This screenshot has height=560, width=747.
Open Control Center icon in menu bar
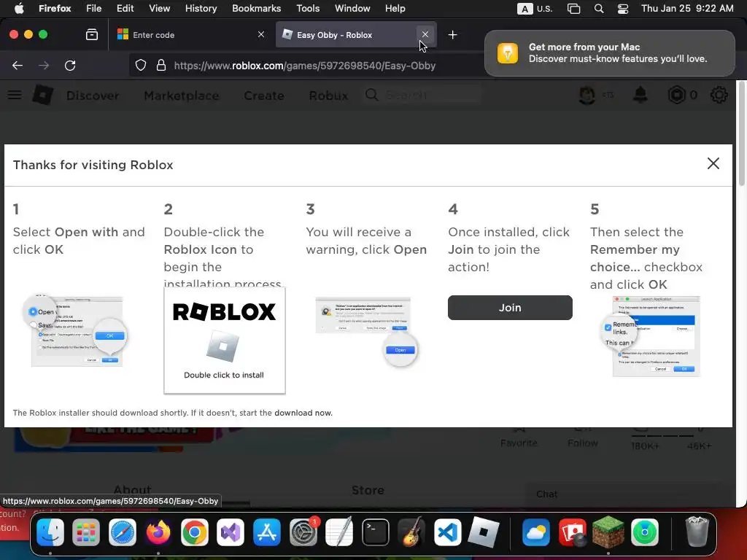pyautogui.click(x=623, y=9)
